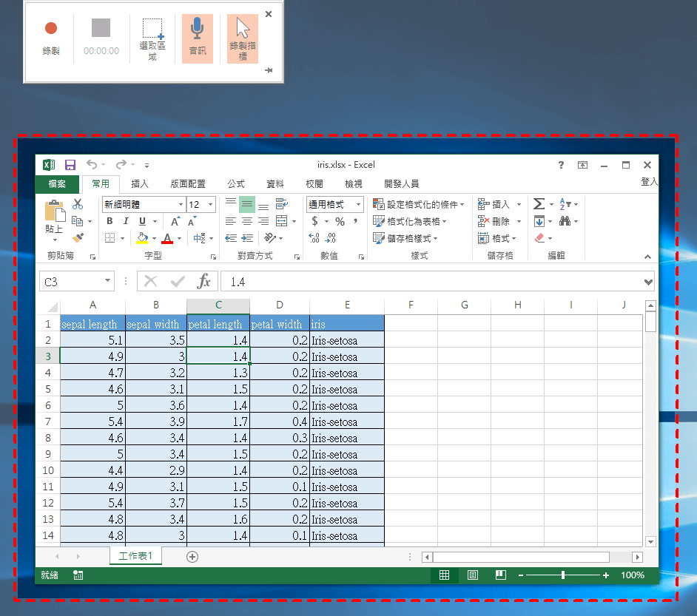Click the Format Painter brush icon
Viewport: 697px width, 616px height.
pyautogui.click(x=78, y=237)
